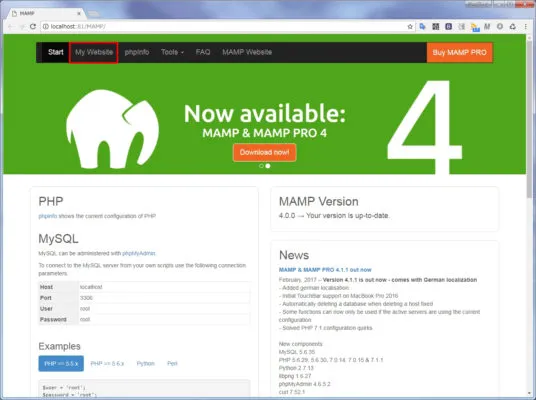The height and width of the screenshot is (400, 536).
Task: Open the recycle arrows extension icon
Action: pos(512,26)
